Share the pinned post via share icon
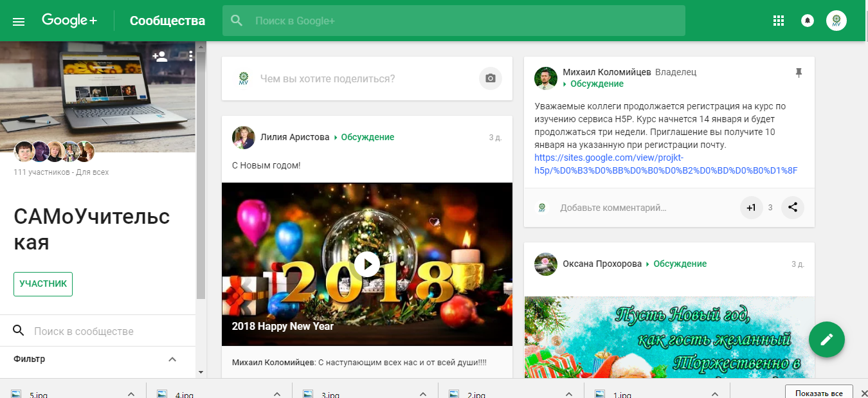This screenshot has height=398, width=868. coord(793,208)
